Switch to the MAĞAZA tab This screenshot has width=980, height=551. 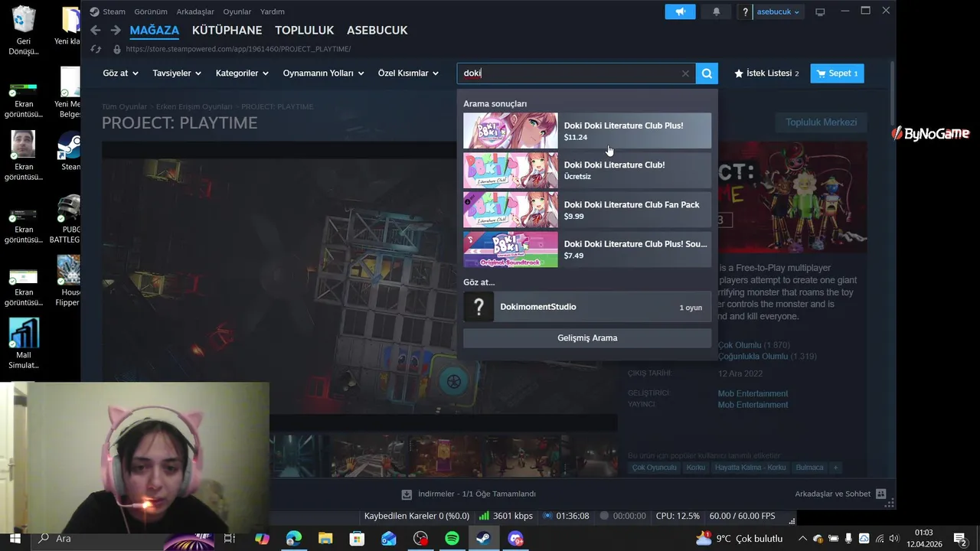(154, 31)
